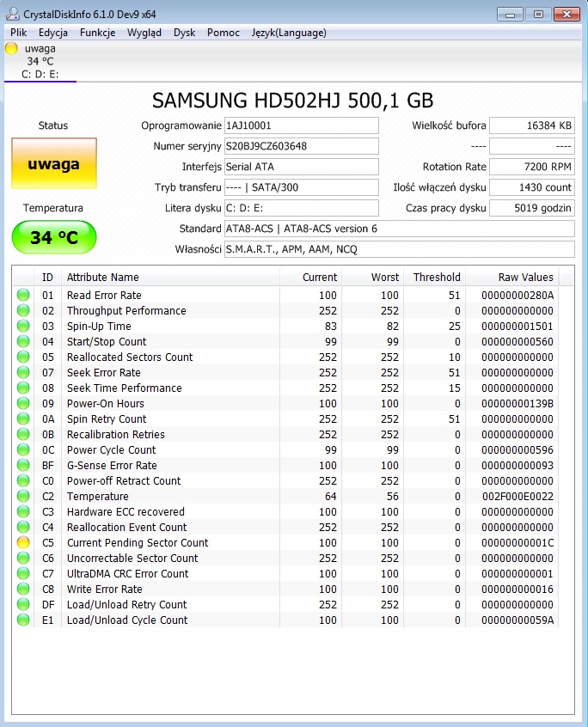The height and width of the screenshot is (727, 588).
Task: Click the Standard field showing ATA8-ACS
Action: [x=400, y=229]
